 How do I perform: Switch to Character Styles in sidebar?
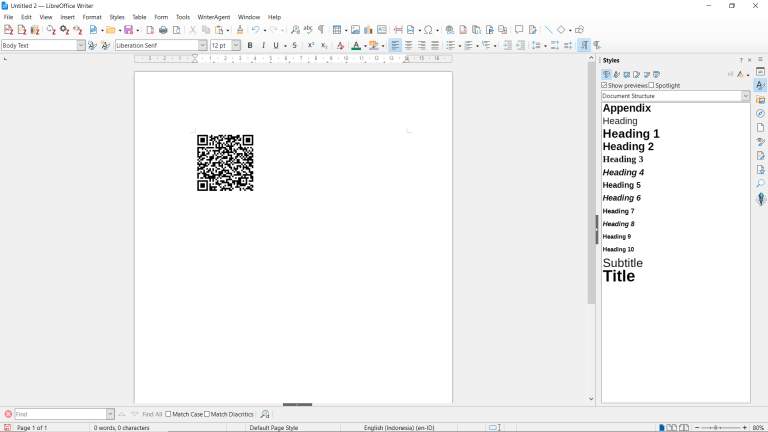[x=617, y=74]
